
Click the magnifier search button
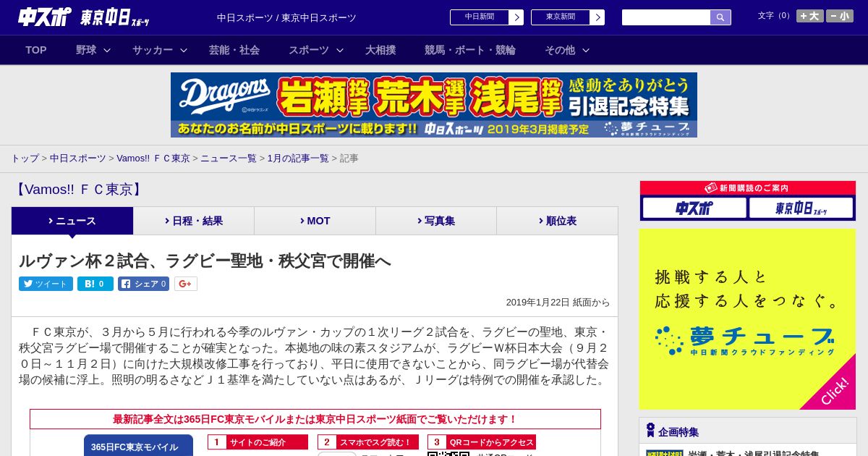tap(720, 17)
